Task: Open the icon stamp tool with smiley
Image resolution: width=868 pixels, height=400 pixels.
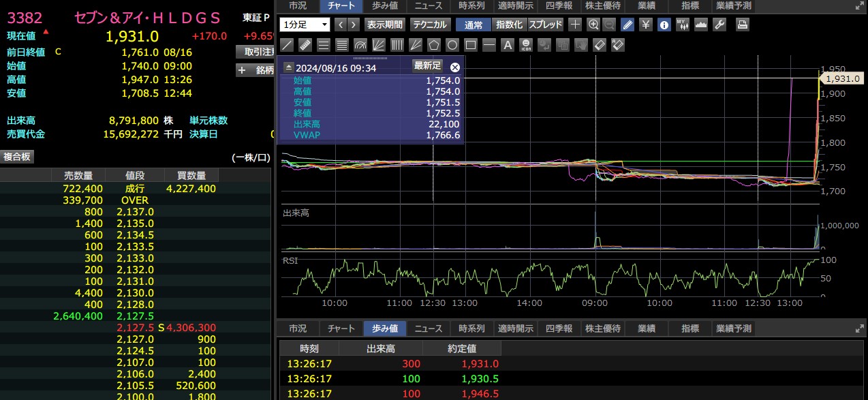Action: pos(525,45)
